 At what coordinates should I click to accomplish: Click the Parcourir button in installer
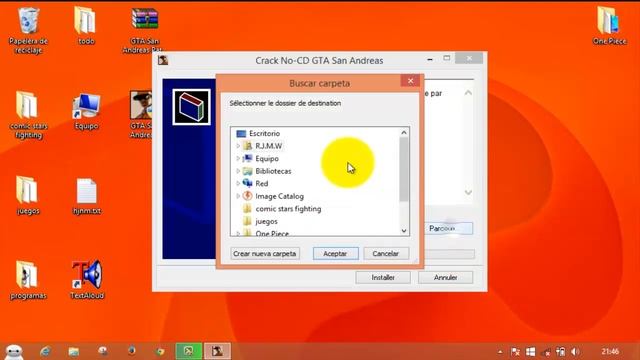point(449,228)
